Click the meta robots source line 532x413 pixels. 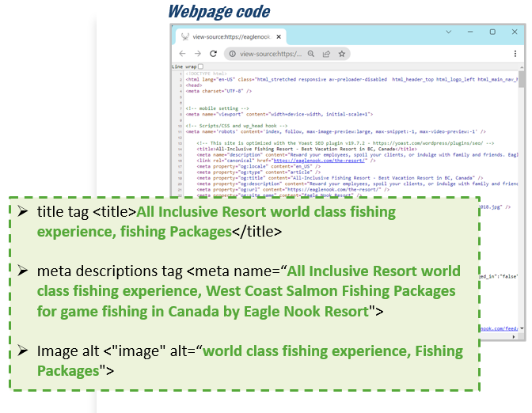tap(336, 131)
